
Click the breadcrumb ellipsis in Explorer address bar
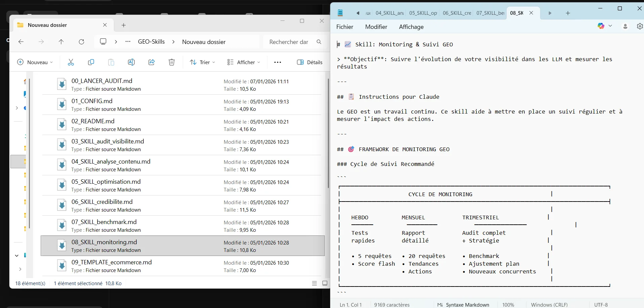(x=128, y=42)
